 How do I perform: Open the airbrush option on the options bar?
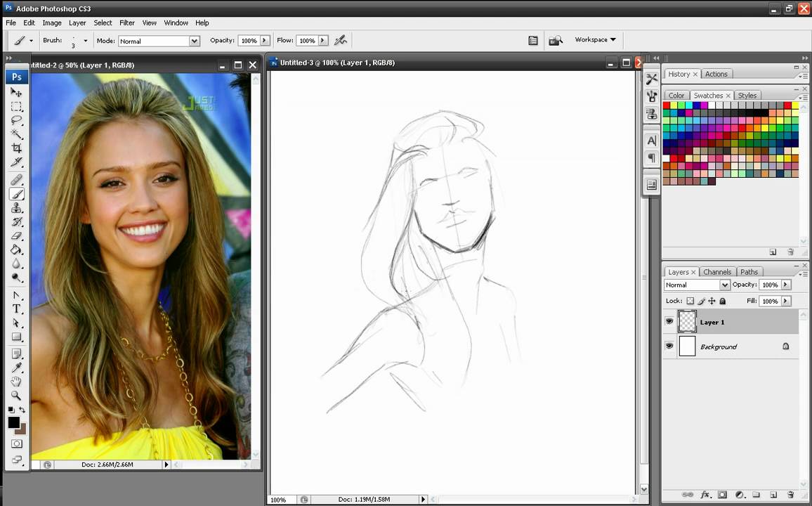coord(341,40)
